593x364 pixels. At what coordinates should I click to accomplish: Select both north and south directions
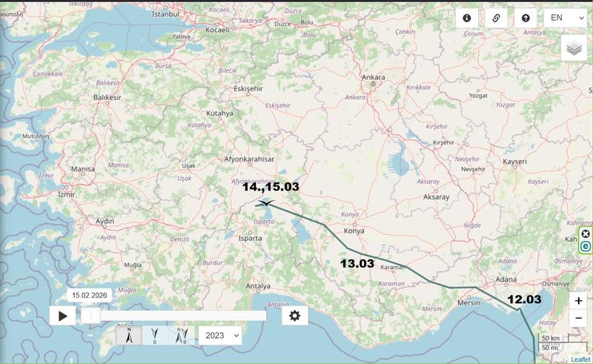(x=182, y=335)
